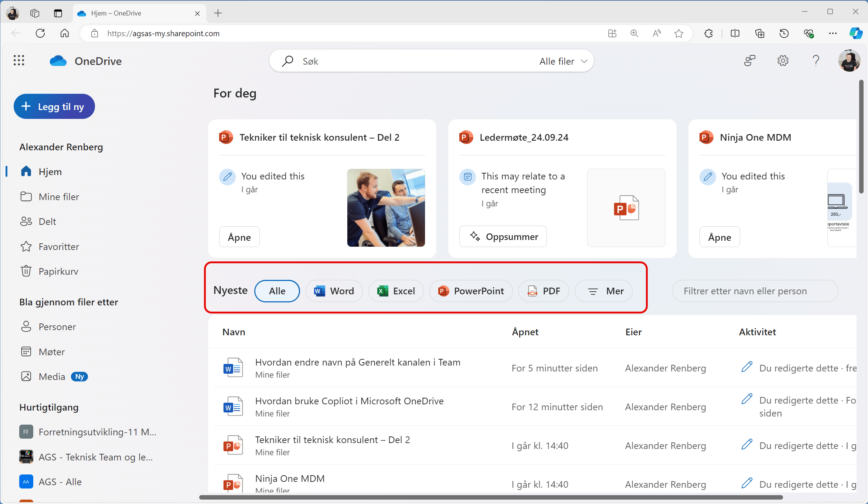Filter recent files by PowerPoint
The width and height of the screenshot is (868, 504).
pyautogui.click(x=471, y=291)
